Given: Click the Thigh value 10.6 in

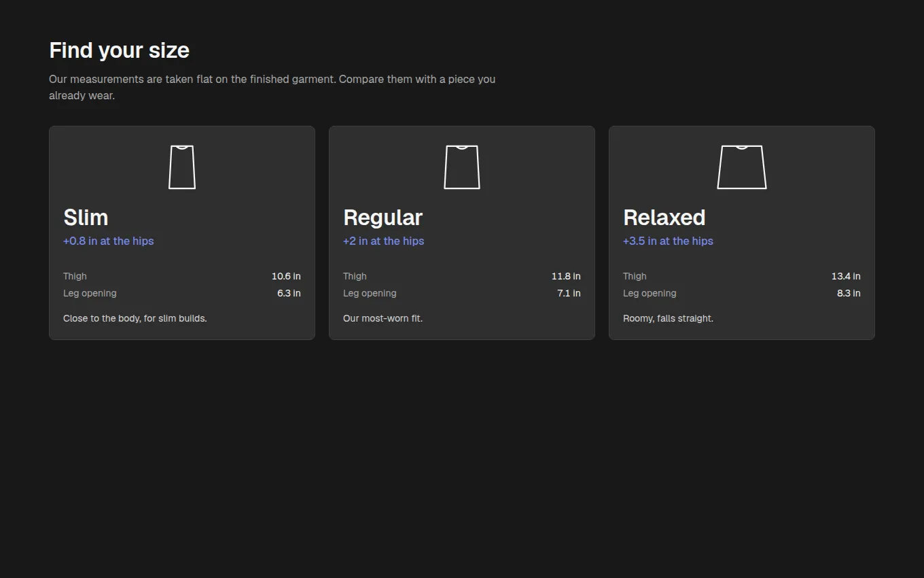Looking at the screenshot, I should click(x=286, y=276).
